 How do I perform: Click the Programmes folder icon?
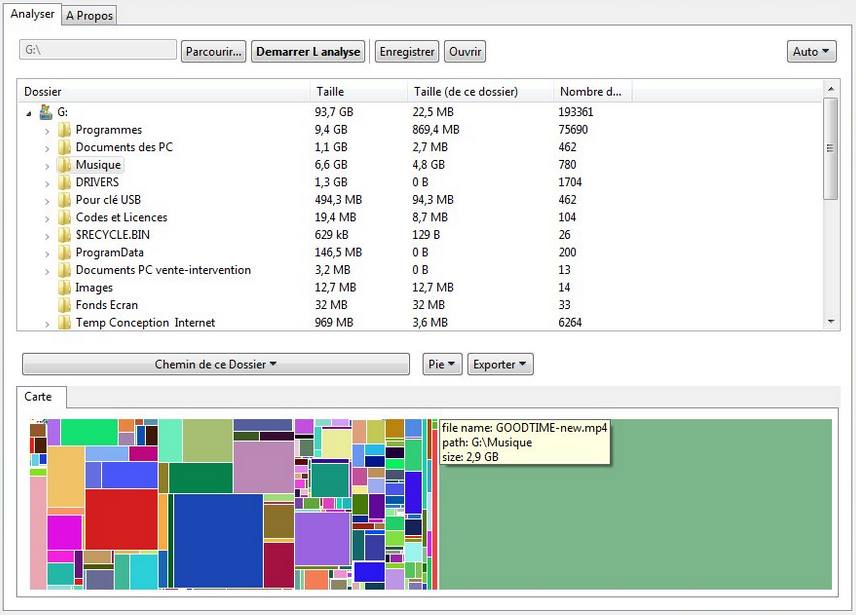click(x=64, y=130)
